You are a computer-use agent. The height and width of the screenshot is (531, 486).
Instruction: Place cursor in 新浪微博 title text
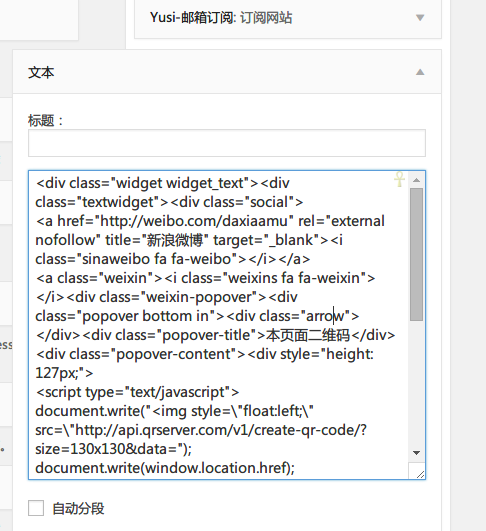[x=175, y=240]
